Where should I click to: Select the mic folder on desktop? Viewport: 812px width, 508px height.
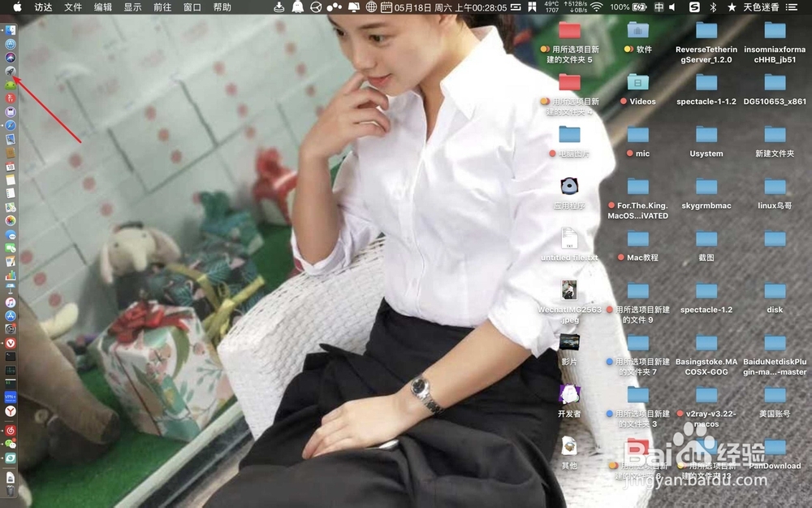click(638, 141)
